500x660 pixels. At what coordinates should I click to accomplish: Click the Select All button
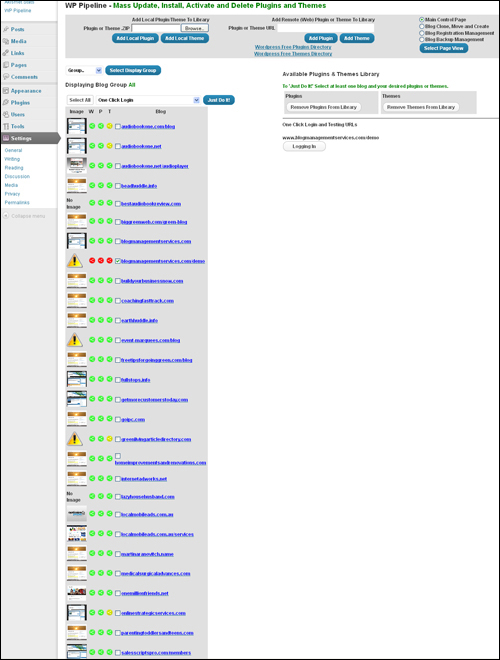[80, 100]
